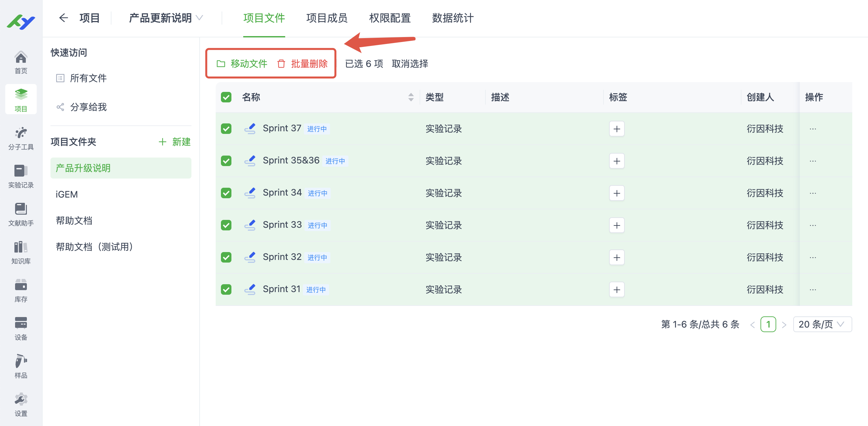Open 实验记录 from the sidebar

21,176
